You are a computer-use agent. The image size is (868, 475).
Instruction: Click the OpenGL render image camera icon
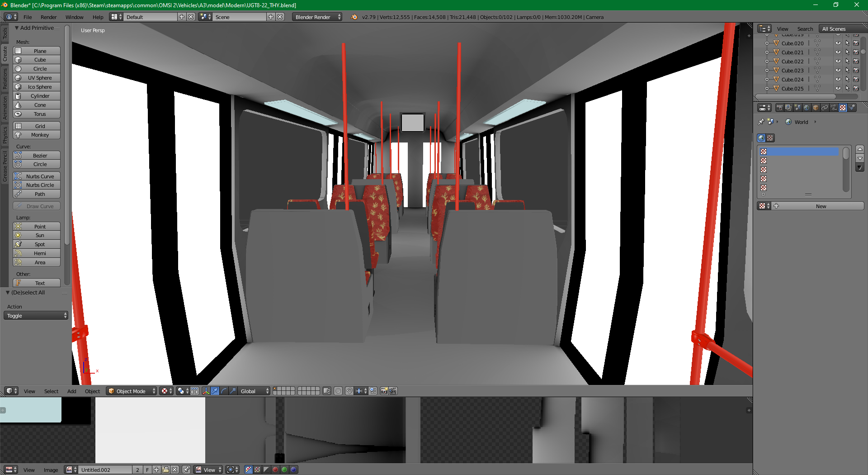(384, 391)
